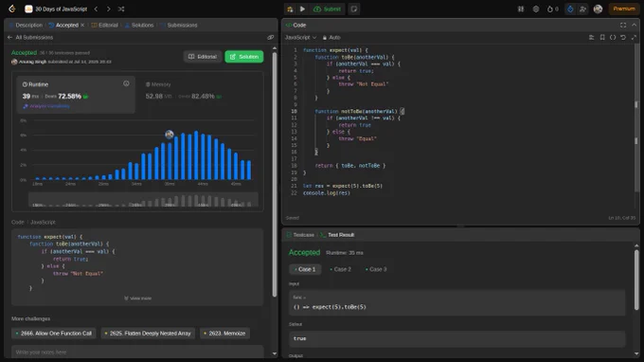This screenshot has height=362, width=644.
Task: Open the JavaScript language dropdown
Action: [x=300, y=37]
